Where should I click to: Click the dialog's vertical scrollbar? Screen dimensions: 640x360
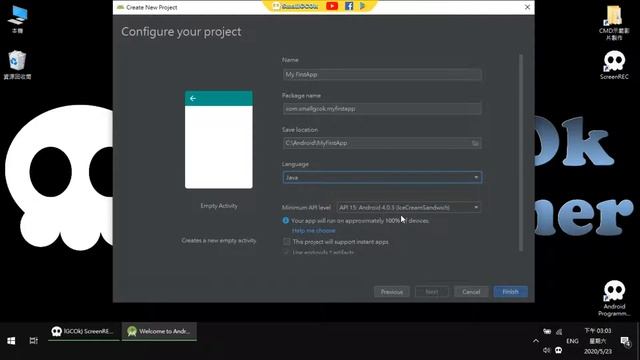pyautogui.click(x=521, y=153)
